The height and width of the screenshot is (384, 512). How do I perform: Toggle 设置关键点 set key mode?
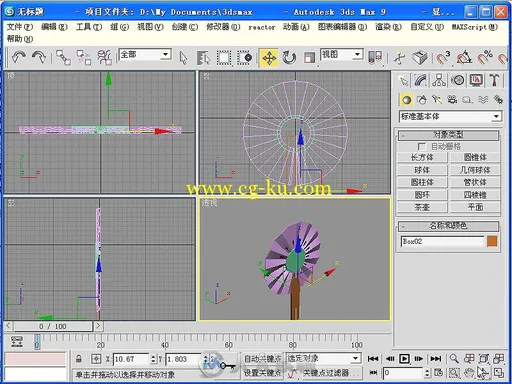pos(263,373)
